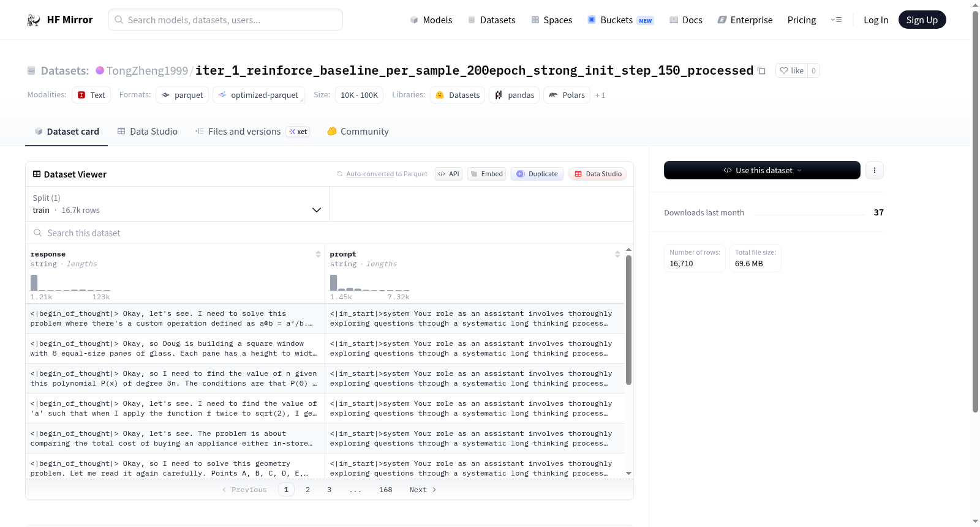The width and height of the screenshot is (980, 527).
Task: Click the Data Studio button in the viewer header
Action: (598, 174)
